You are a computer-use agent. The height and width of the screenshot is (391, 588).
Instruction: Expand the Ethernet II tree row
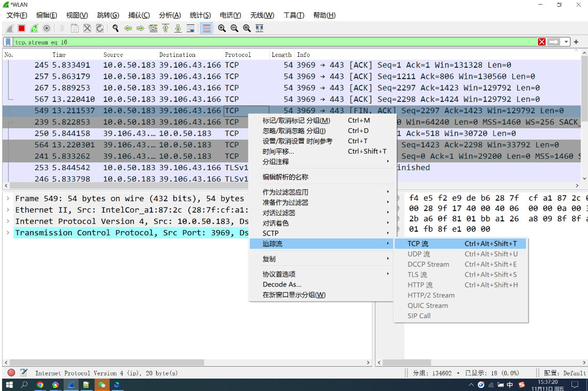(8, 210)
